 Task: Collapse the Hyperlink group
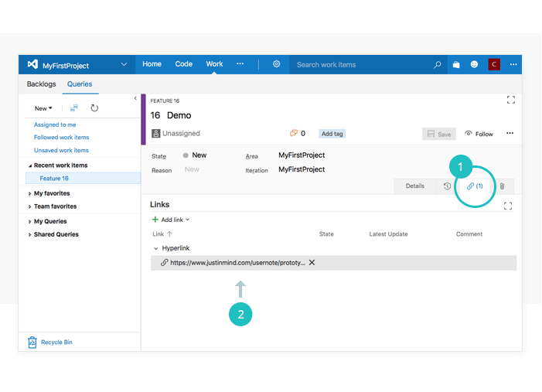coord(156,248)
